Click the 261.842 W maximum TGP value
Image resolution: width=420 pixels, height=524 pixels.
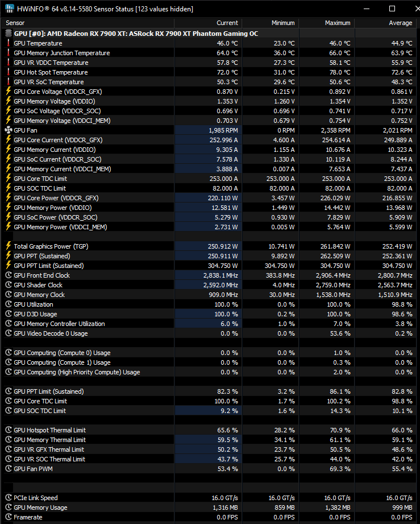coord(335,246)
